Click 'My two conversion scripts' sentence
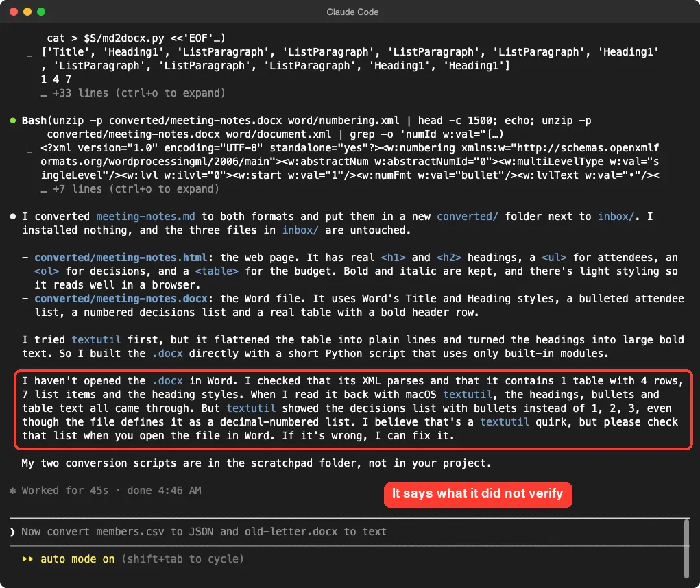The height and width of the screenshot is (588, 700). (256, 463)
